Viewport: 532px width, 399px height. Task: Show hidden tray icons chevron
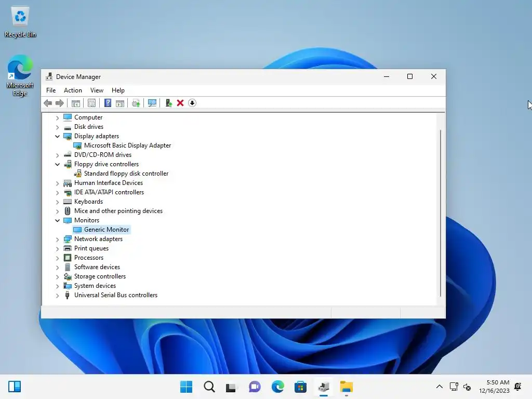[x=440, y=387]
